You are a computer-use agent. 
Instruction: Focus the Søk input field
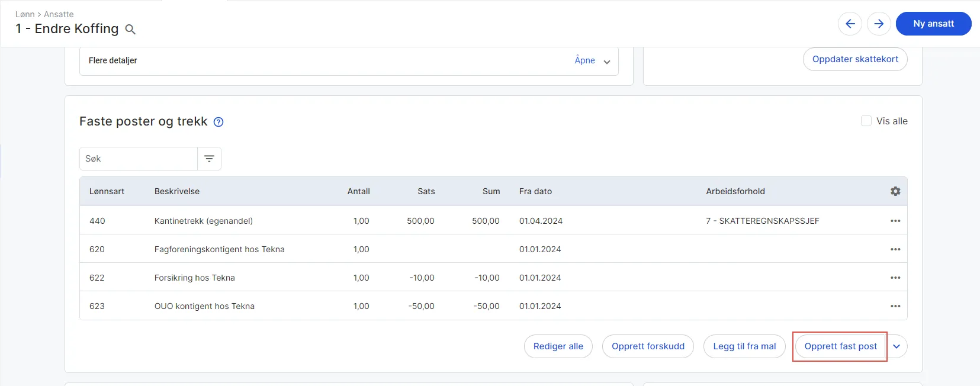tap(139, 159)
